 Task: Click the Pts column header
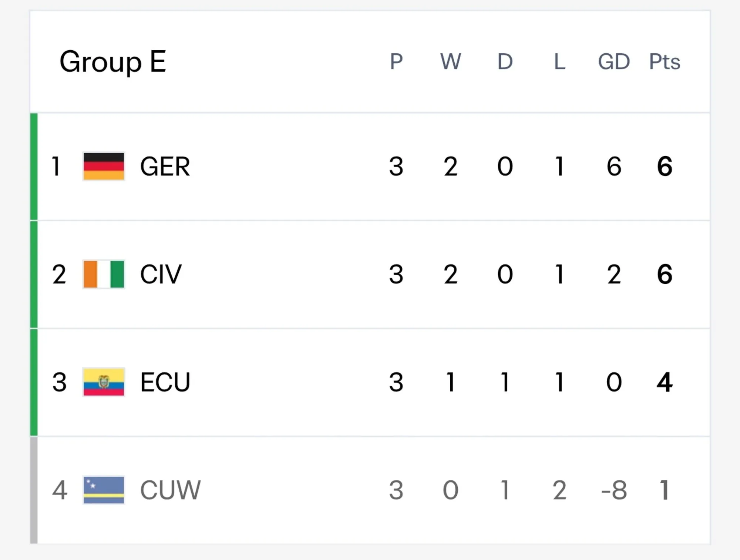[665, 61]
